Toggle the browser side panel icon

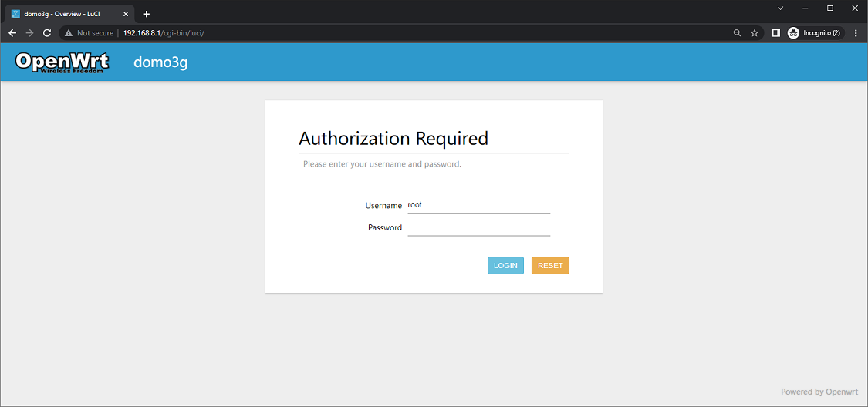click(x=776, y=33)
